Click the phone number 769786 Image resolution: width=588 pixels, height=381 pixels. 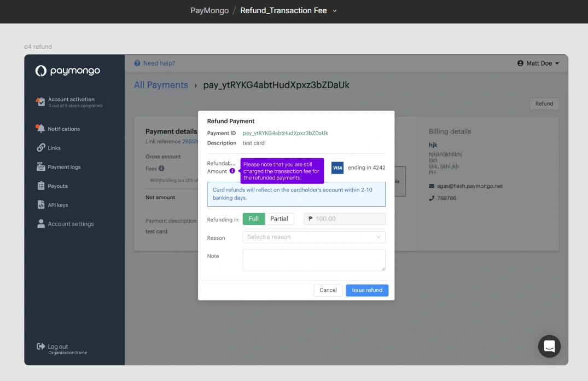(x=447, y=198)
